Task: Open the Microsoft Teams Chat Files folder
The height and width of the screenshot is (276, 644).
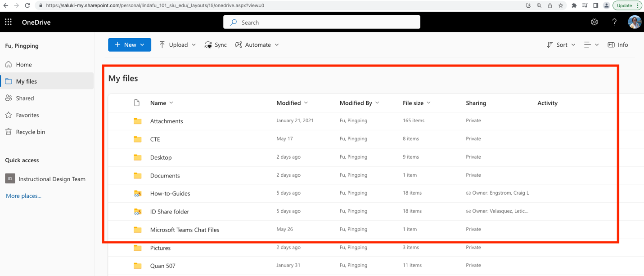Action: click(185, 230)
